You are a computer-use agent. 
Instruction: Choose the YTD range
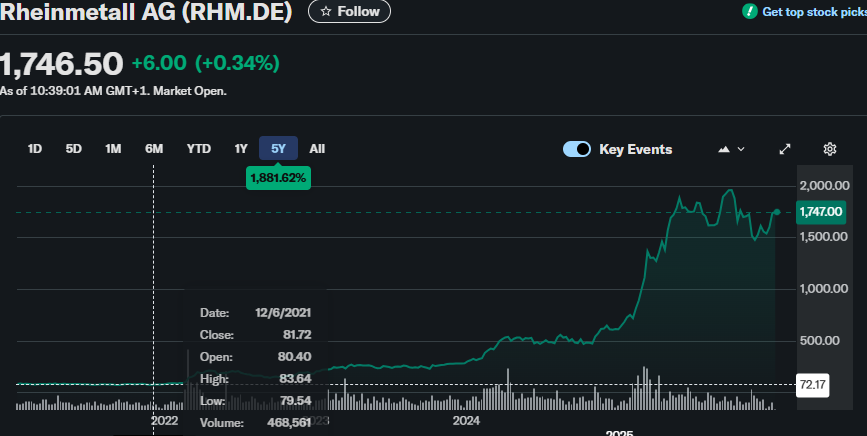(x=199, y=149)
